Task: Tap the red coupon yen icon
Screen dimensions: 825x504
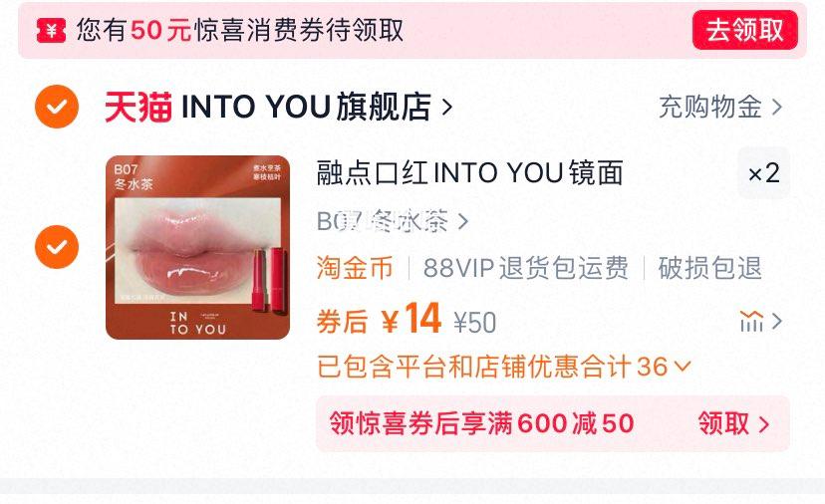Action: point(51,30)
